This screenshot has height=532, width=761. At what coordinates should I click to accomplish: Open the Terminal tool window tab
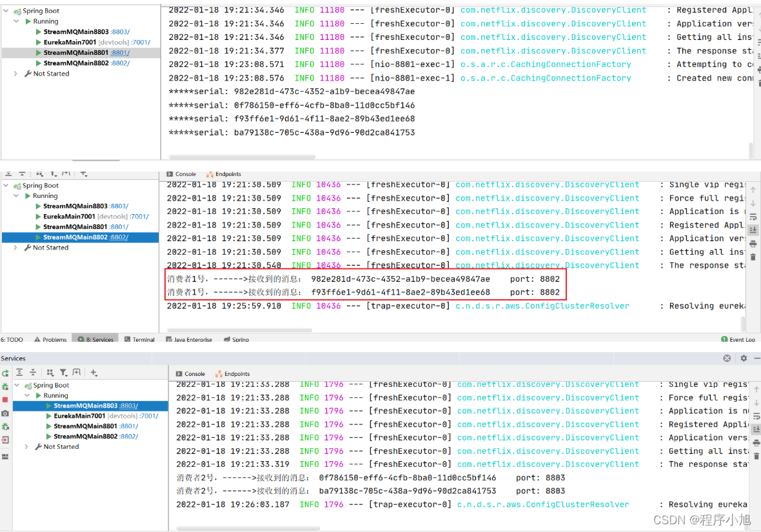pos(139,339)
